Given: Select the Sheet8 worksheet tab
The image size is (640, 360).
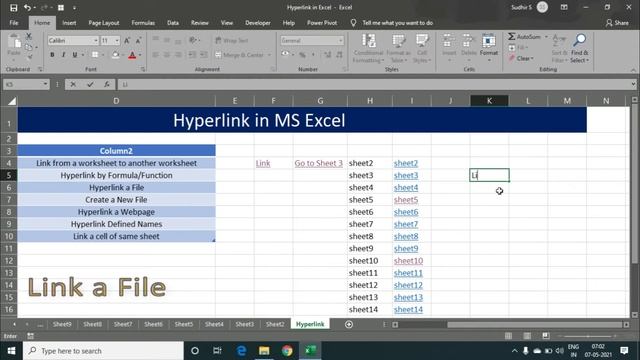Looking at the screenshot, I should click(x=93, y=324).
